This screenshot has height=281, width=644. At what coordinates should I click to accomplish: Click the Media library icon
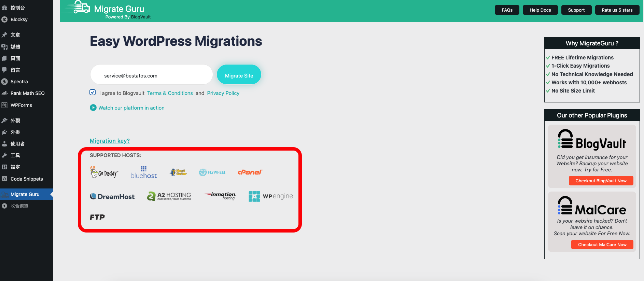[4, 46]
